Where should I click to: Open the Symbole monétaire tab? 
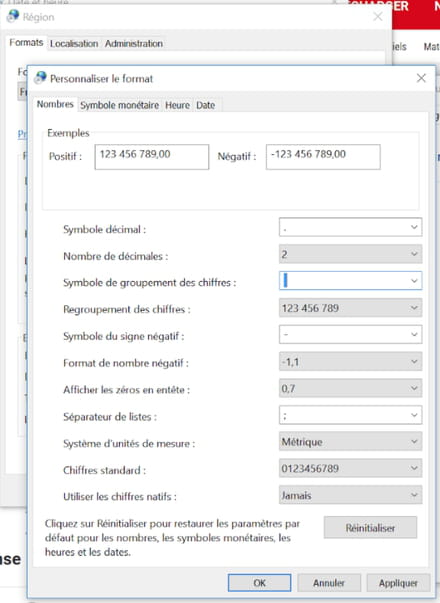(x=119, y=105)
